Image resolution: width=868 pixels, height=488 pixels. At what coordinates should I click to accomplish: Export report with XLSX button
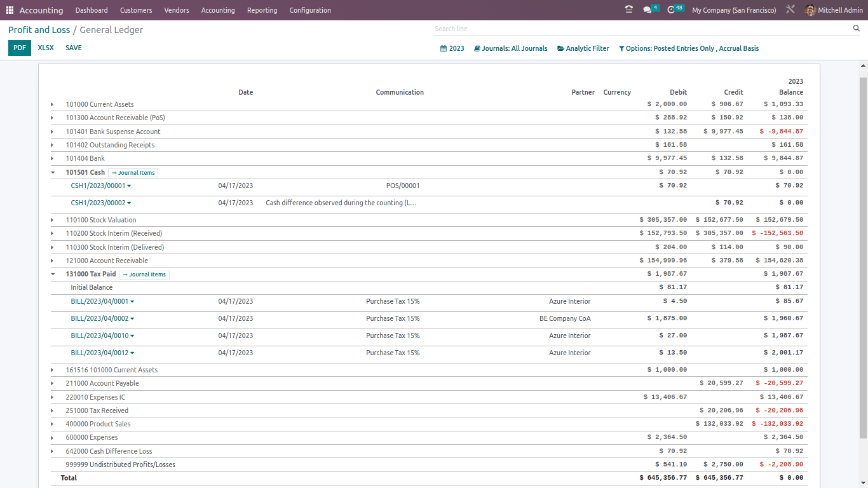(46, 48)
